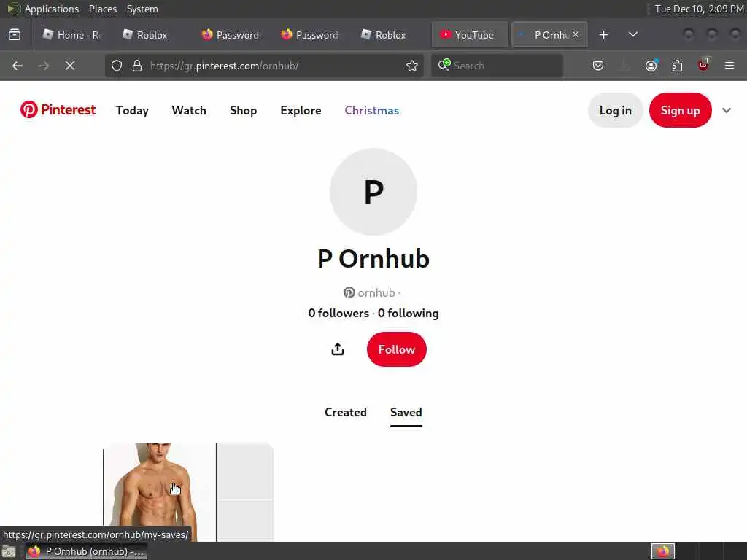Image resolution: width=747 pixels, height=560 pixels.
Task: Open the Explore link
Action: [x=301, y=111]
